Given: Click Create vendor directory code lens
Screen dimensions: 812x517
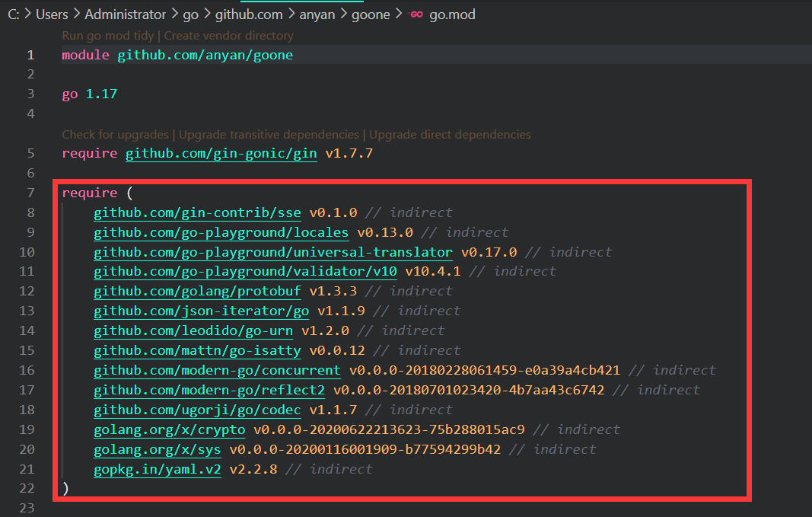Looking at the screenshot, I should pyautogui.click(x=228, y=36).
